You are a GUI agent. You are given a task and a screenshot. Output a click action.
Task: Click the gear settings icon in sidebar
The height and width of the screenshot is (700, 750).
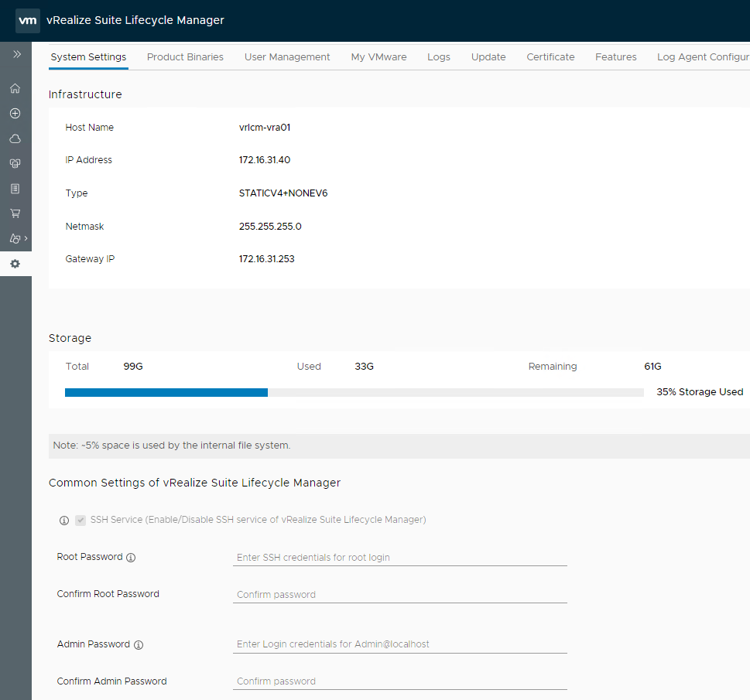(x=15, y=264)
